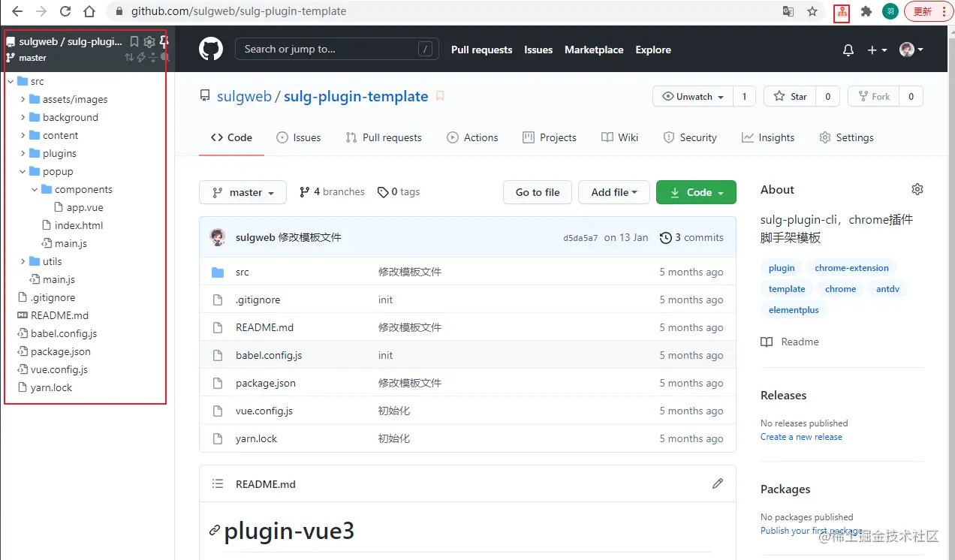The image size is (955, 560).
Task: Expand the utils folder in tree
Action: click(x=23, y=261)
